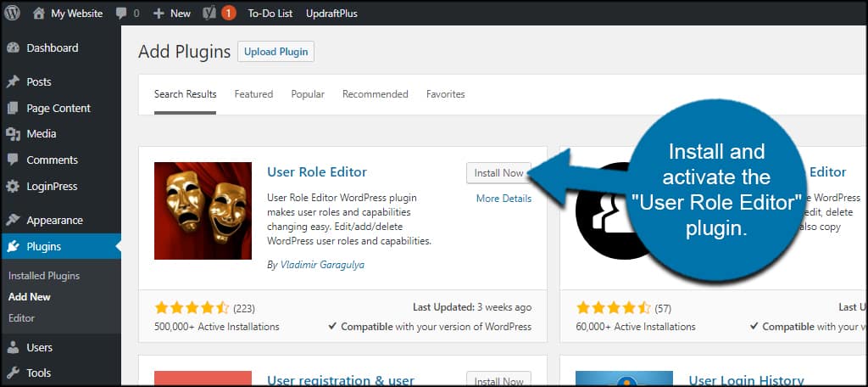Screen dimensions: 868x387
Task: Open the New menu in admin bar
Action: 181,14
